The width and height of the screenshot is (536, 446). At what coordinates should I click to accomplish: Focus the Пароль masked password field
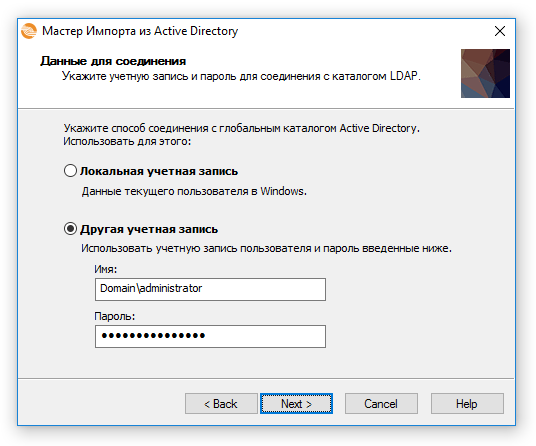[x=210, y=336]
